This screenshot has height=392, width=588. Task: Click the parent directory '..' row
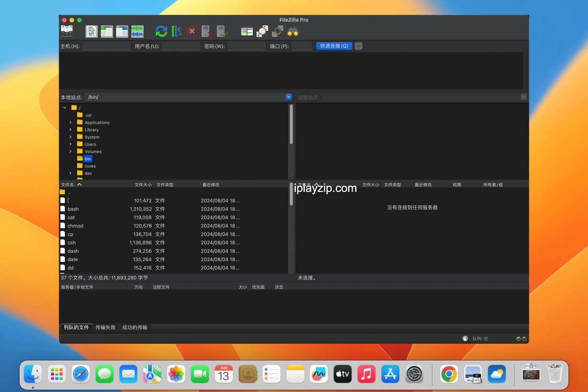(173, 192)
